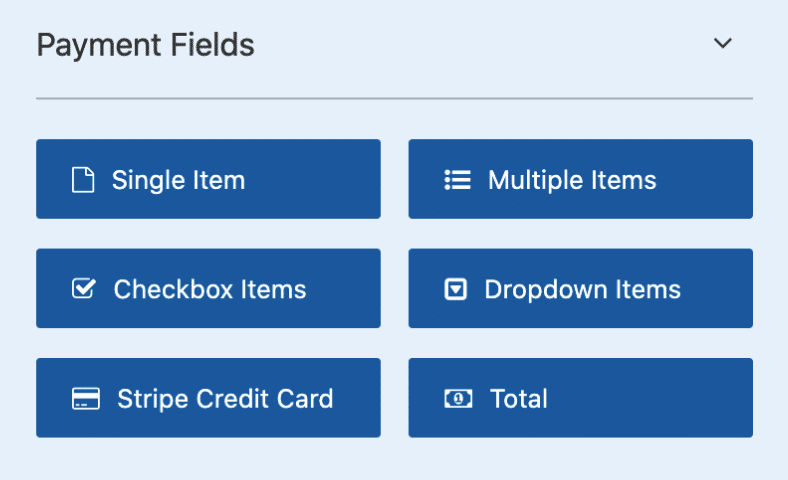Collapse the Payment Fields section chevron

pos(722,44)
